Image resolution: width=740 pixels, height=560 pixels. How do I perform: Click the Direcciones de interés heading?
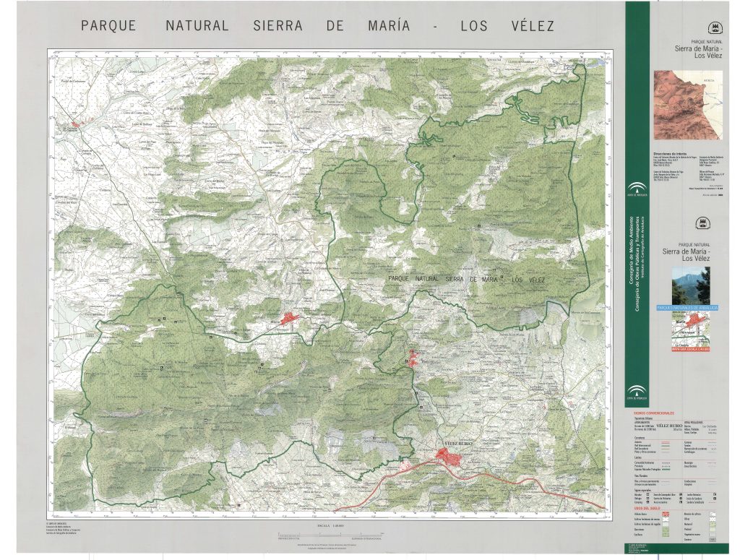coord(669,152)
